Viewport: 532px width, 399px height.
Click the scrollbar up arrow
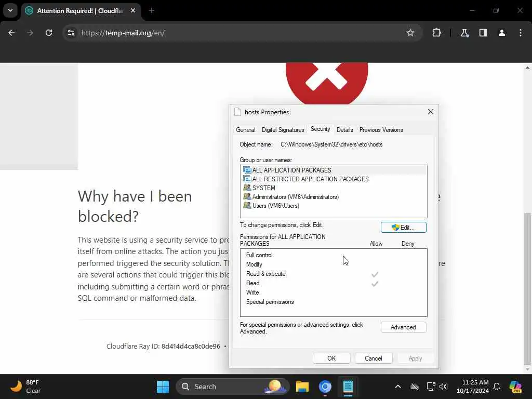(x=527, y=68)
